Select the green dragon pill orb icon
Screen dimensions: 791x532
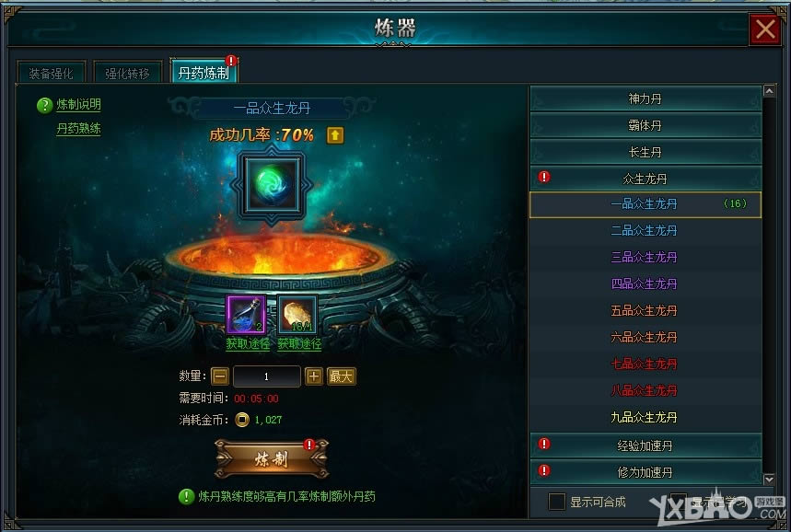point(272,185)
